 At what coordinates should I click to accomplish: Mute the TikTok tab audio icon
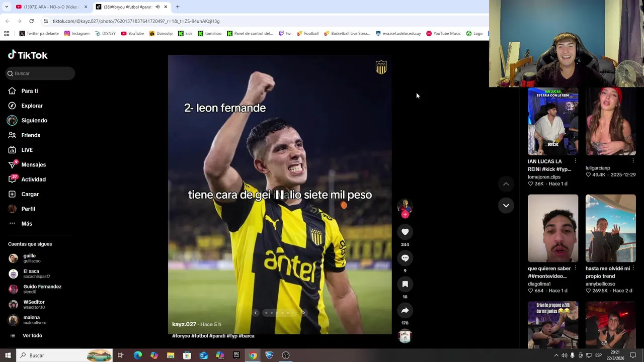click(157, 7)
